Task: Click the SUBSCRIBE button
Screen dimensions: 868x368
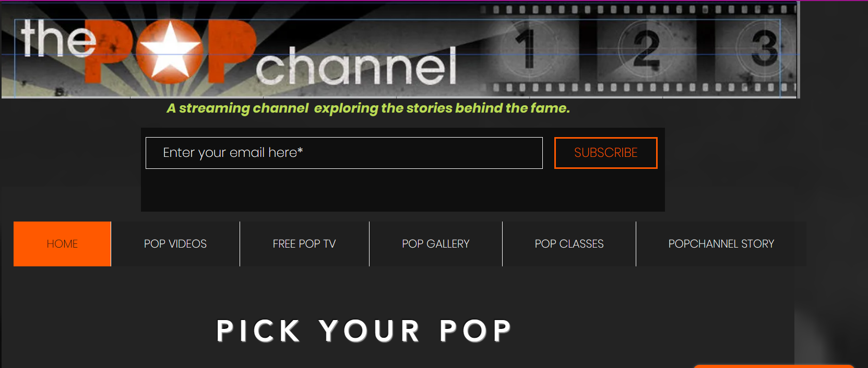Action: coord(605,153)
